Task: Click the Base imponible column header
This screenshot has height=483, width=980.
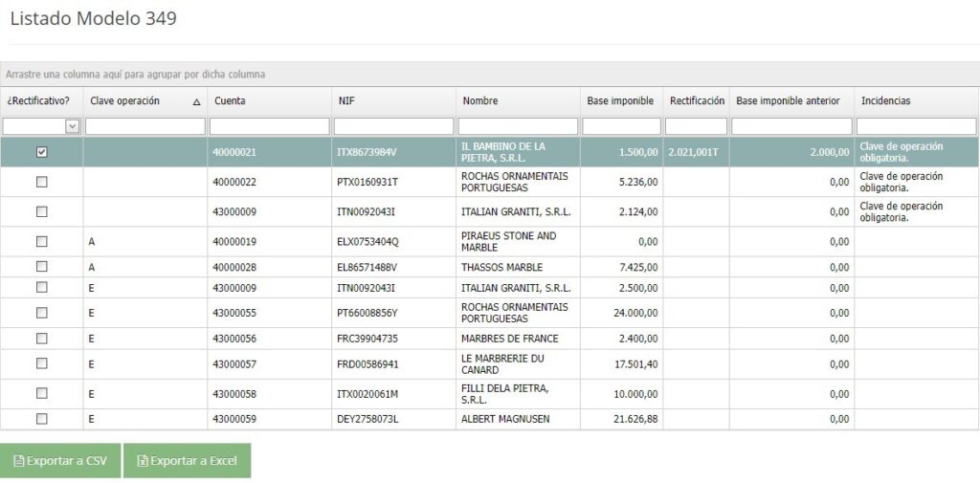Action: [x=620, y=101]
